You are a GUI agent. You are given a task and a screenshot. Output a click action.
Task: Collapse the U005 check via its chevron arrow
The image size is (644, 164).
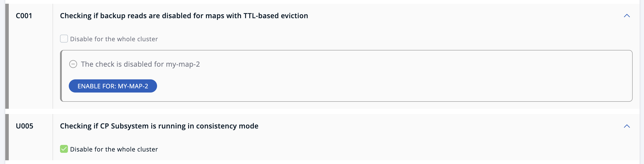tap(627, 126)
